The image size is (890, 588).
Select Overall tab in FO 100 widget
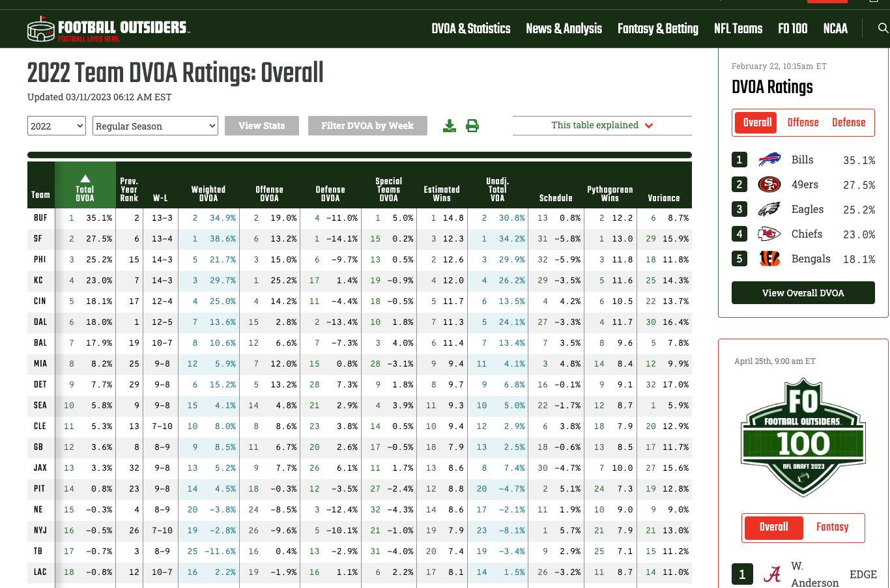click(x=773, y=527)
